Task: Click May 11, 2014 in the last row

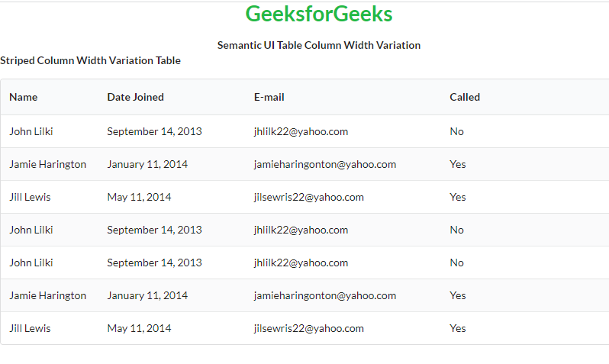Action: pyautogui.click(x=139, y=328)
